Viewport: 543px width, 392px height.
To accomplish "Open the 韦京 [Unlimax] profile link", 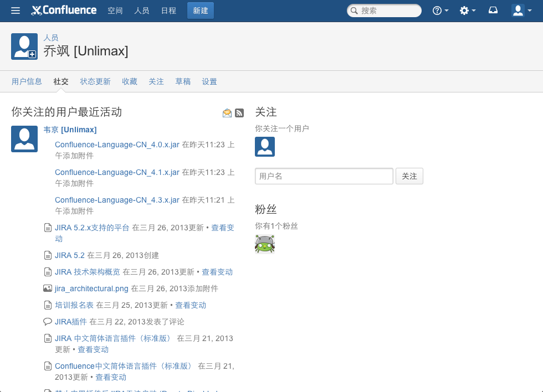I will 69,130.
